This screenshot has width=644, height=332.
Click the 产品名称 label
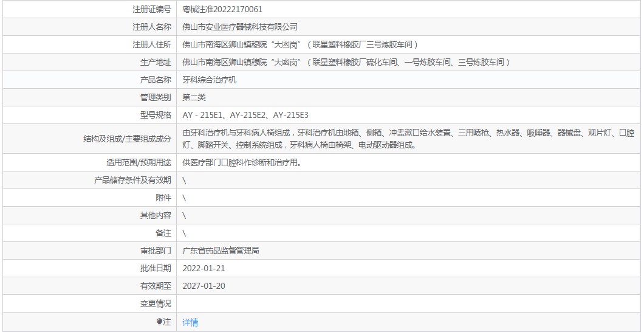pos(156,80)
